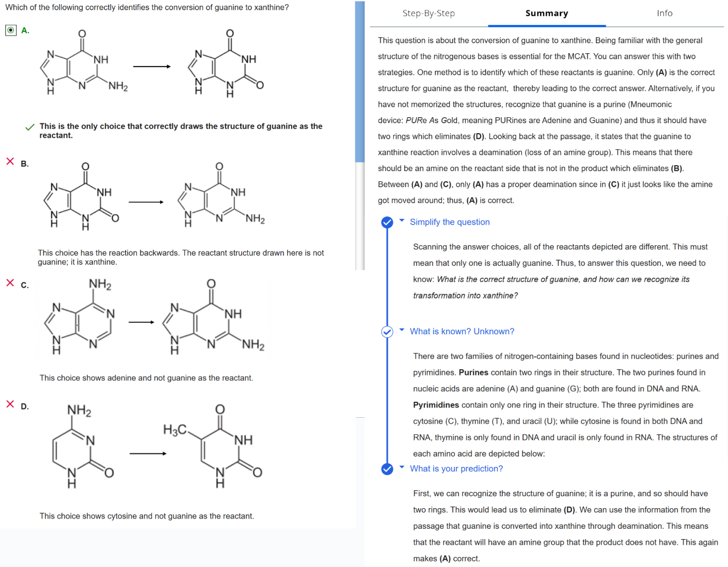Click the blue vertical scrollbar thumb
This screenshot has height=567, width=728.
click(360, 83)
